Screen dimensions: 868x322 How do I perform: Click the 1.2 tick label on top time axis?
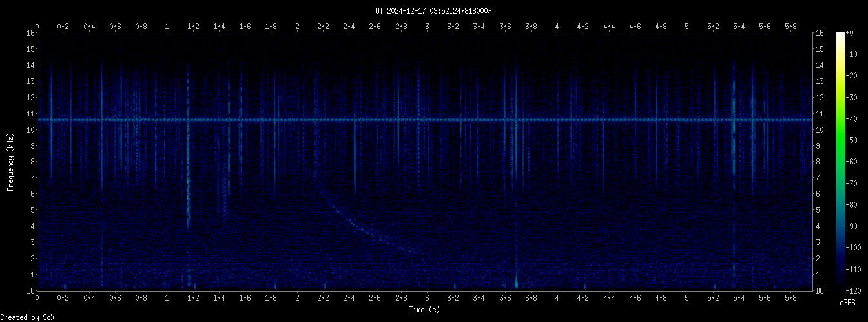[x=193, y=27]
